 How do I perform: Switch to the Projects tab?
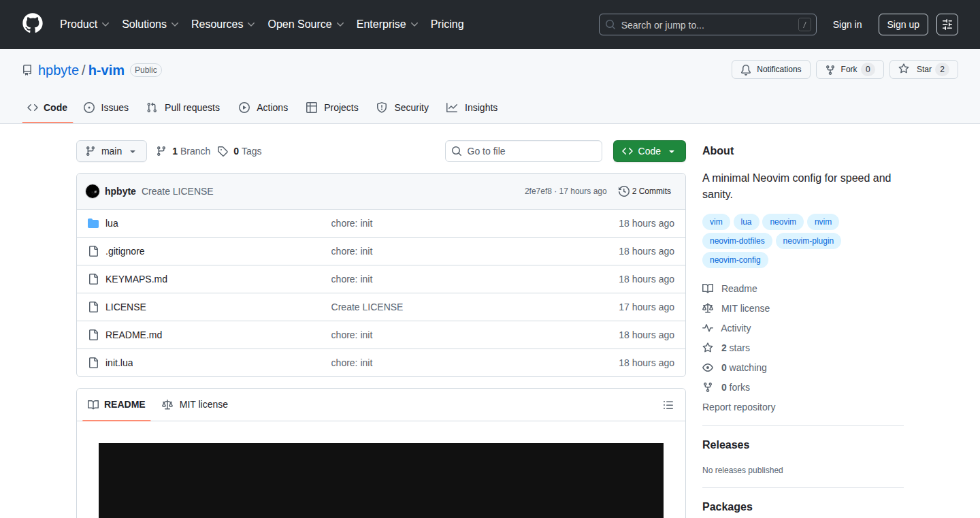point(332,108)
